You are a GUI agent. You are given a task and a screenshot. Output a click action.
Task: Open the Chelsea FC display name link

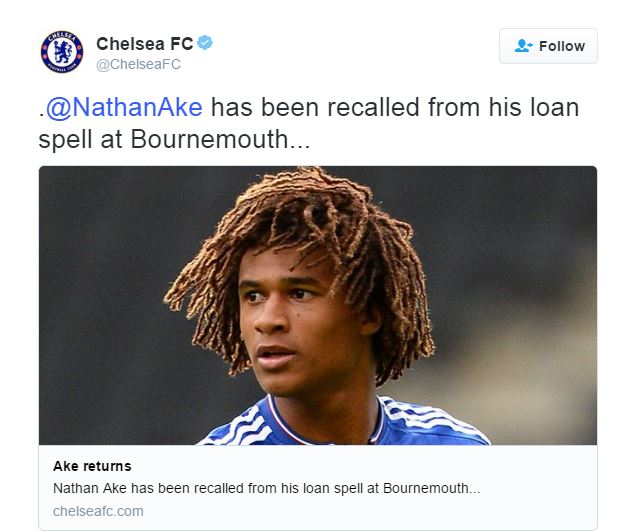[144, 44]
